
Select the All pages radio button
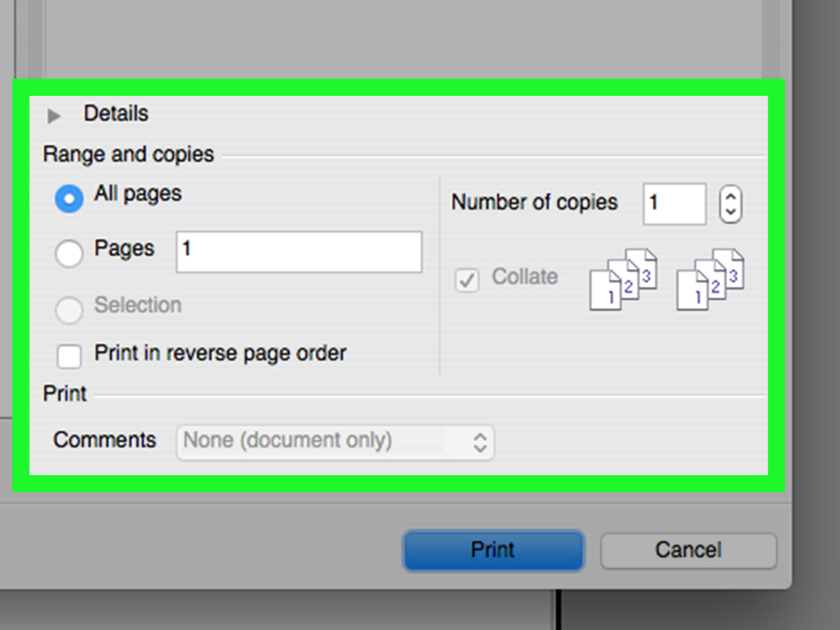(69, 198)
